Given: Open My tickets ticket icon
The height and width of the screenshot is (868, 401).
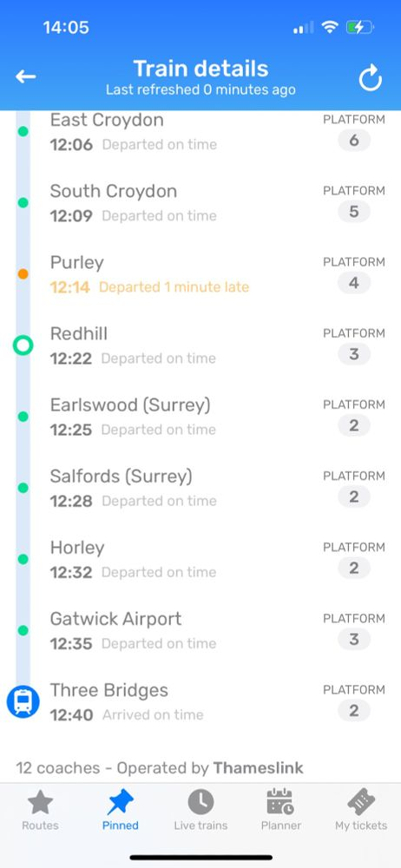Looking at the screenshot, I should pyautogui.click(x=361, y=801).
